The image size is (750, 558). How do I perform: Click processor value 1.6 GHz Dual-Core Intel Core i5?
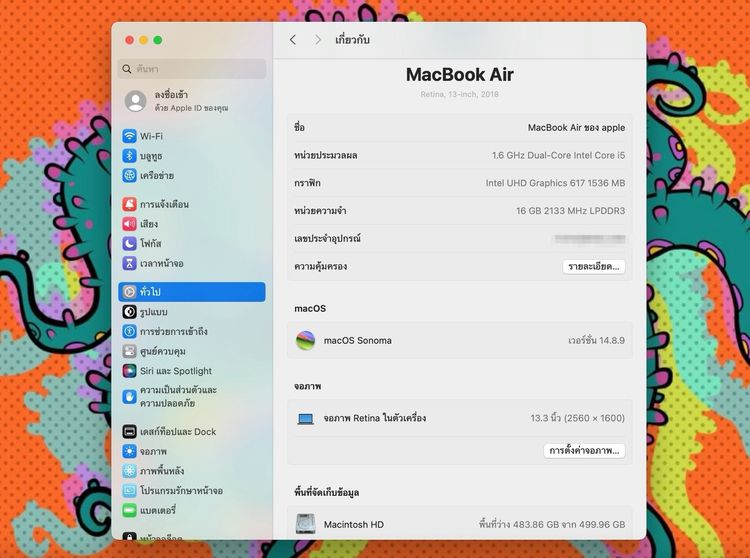[x=558, y=155]
